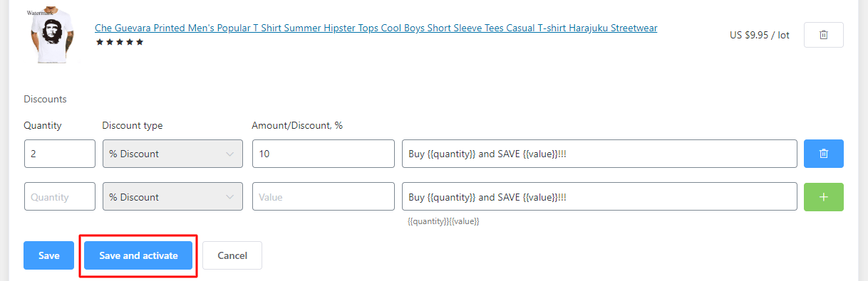Image resolution: width=868 pixels, height=281 pixels.
Task: Remove the first discount row with blue trash button
Action: pos(823,154)
